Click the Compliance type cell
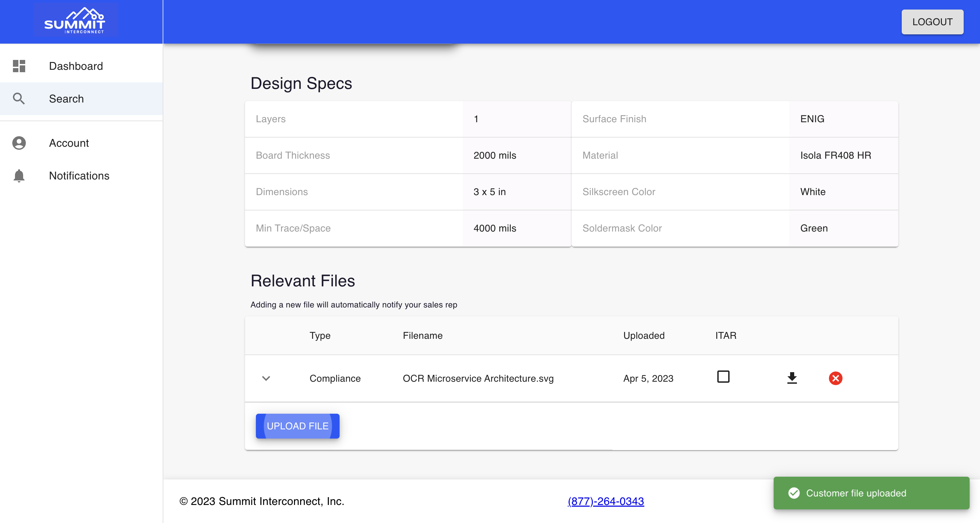This screenshot has width=980, height=523. pos(335,378)
